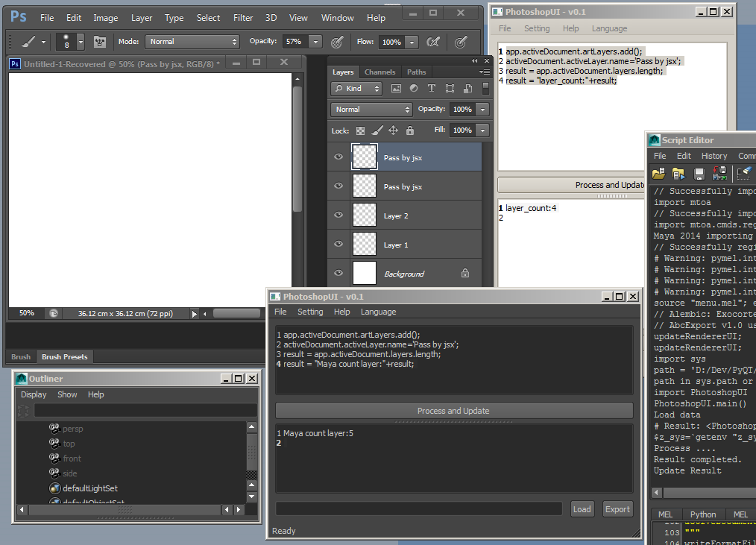
Task: Switch to the Brush panel tab
Action: click(21, 357)
